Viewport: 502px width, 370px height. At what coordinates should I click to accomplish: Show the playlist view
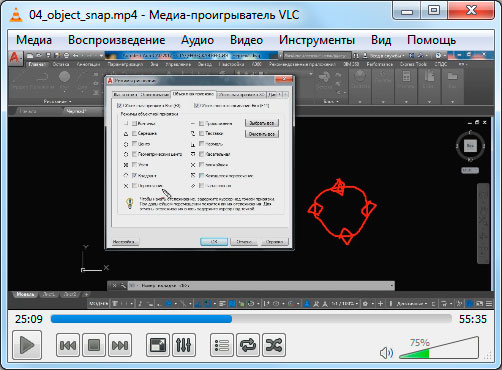click(222, 345)
